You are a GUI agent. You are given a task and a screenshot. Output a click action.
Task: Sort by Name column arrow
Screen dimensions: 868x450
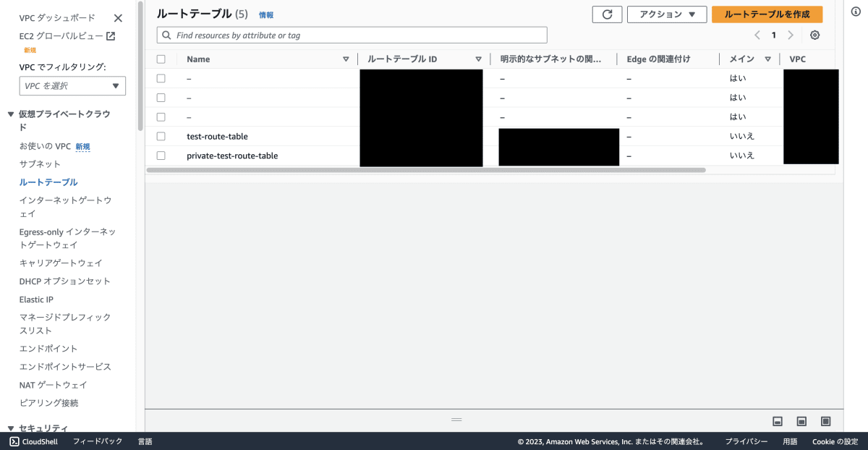pyautogui.click(x=346, y=59)
